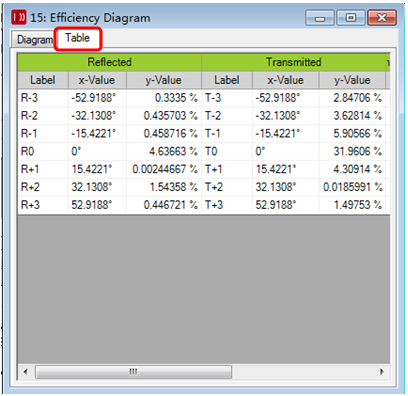Viewport: 408px width, 396px height.
Task: Click the 0.00244667 % cell
Action: coord(164,169)
